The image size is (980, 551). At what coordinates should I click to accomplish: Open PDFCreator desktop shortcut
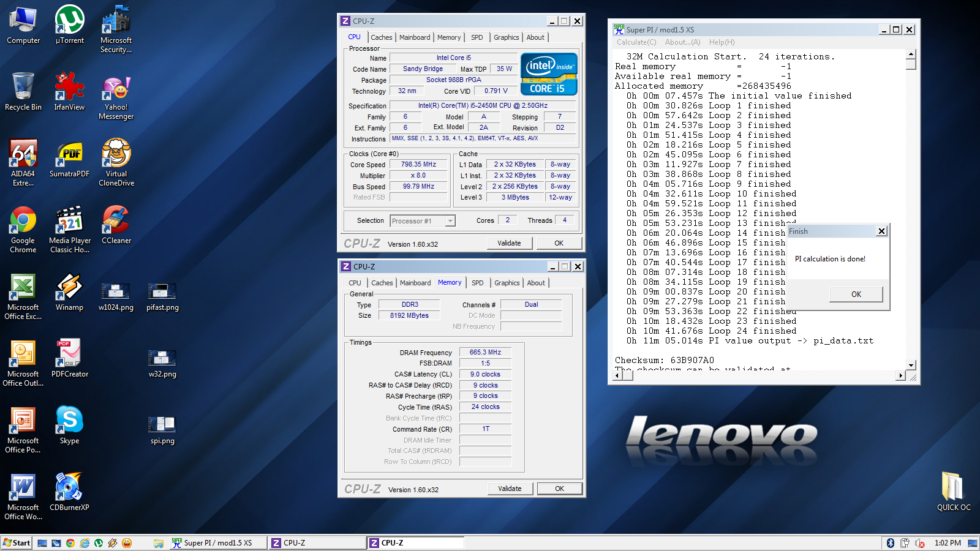pyautogui.click(x=70, y=359)
